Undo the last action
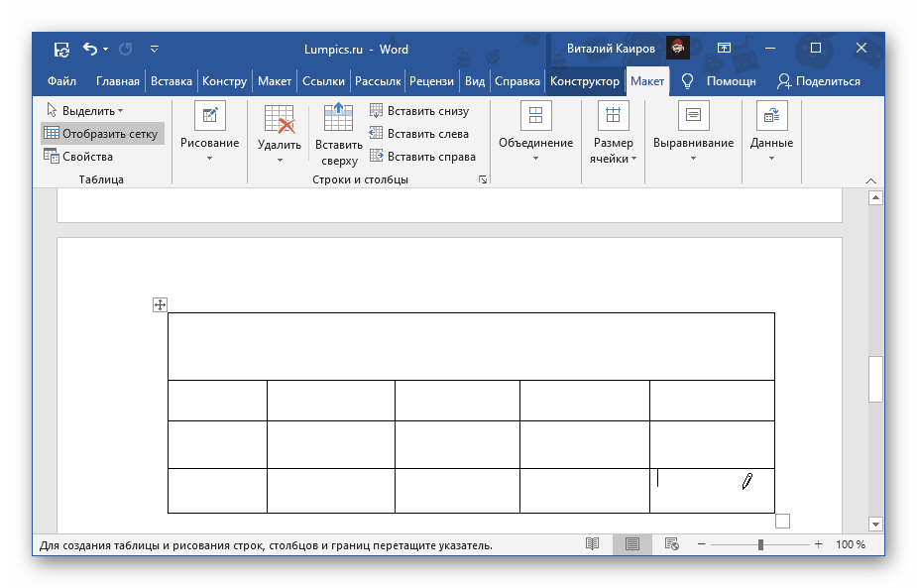The height and width of the screenshot is (588, 917). point(90,49)
